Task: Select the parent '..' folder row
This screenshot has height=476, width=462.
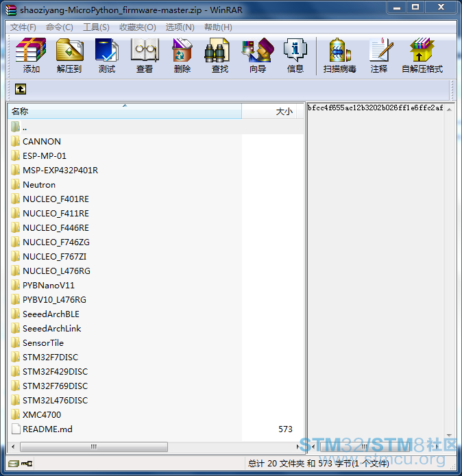Action: (156, 127)
